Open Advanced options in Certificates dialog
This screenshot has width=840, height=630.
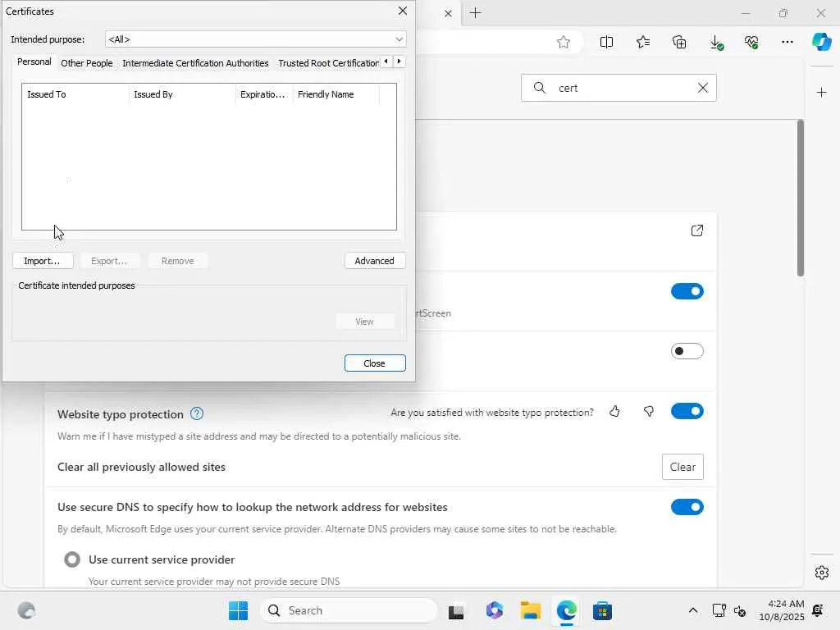click(x=374, y=261)
